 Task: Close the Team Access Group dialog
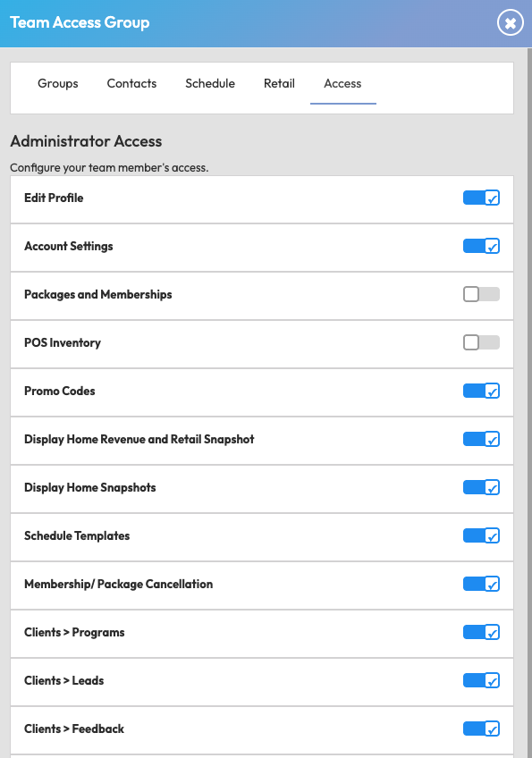[x=511, y=22]
